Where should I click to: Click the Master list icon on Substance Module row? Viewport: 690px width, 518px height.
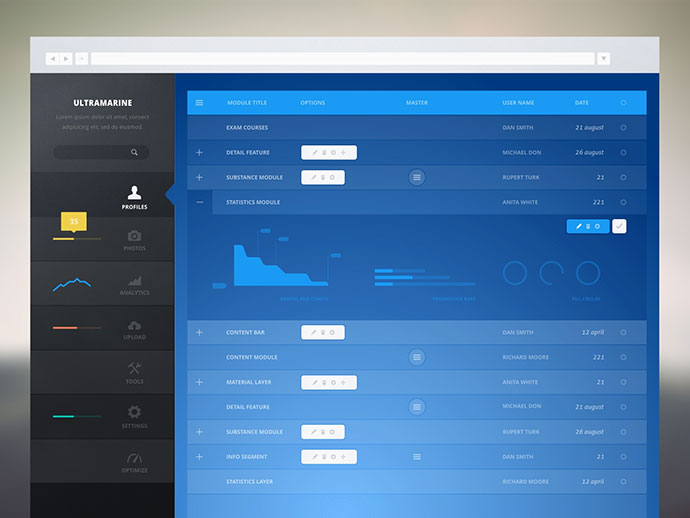(x=417, y=177)
